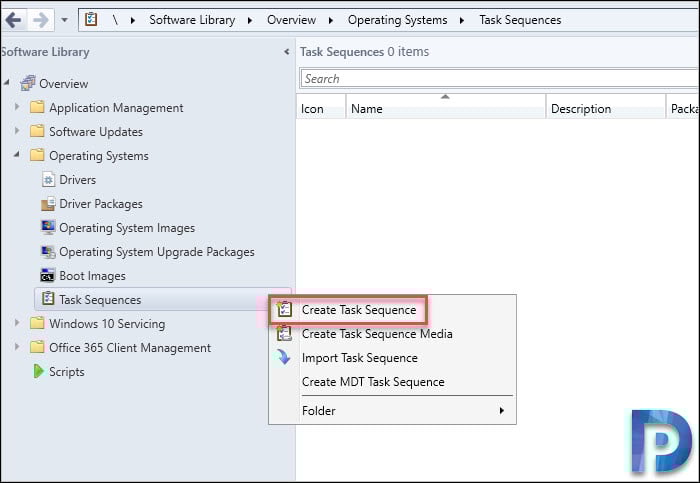Choose Create Task Sequence from context menu
The height and width of the screenshot is (483, 700).
[x=359, y=310]
